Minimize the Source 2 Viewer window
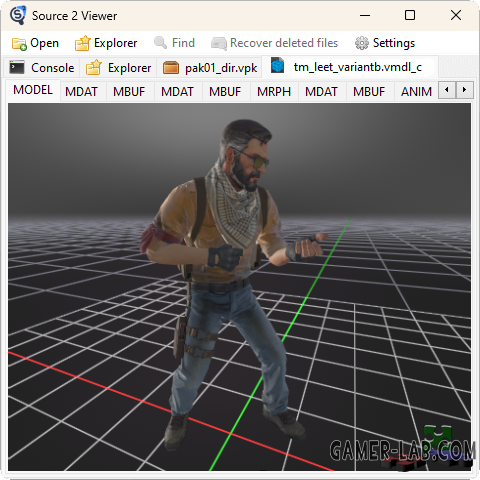The width and height of the screenshot is (480, 480). pyautogui.click(x=365, y=15)
